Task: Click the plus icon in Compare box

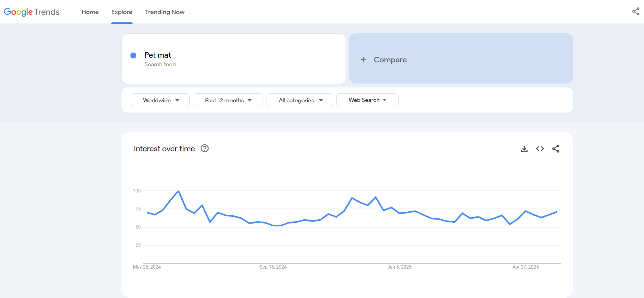Action: point(363,60)
